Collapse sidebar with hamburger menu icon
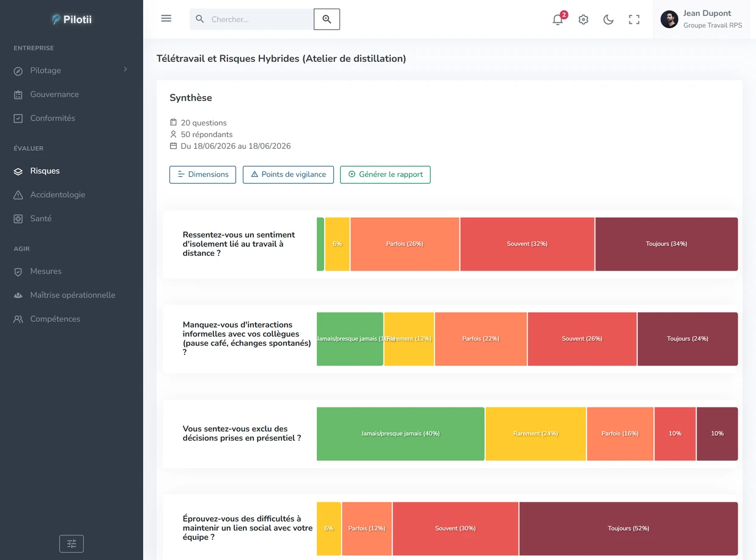The height and width of the screenshot is (560, 756). 166,18
